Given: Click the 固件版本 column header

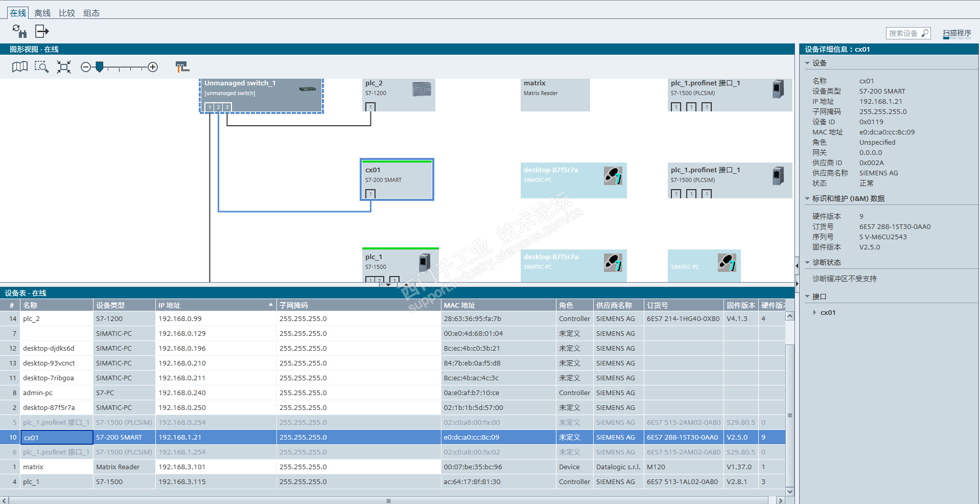Looking at the screenshot, I should pos(741,305).
